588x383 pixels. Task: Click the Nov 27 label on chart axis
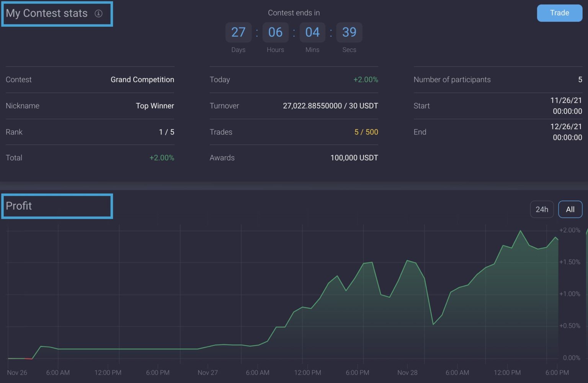click(207, 373)
